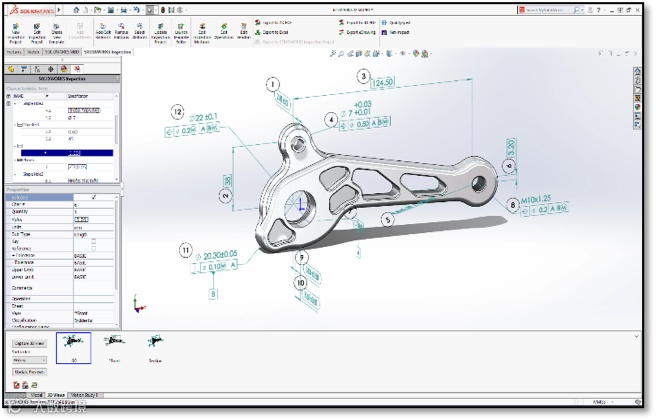Click the Options gear icon in top toolbar
Screen dimensions: 656x420
(x=180, y=10)
